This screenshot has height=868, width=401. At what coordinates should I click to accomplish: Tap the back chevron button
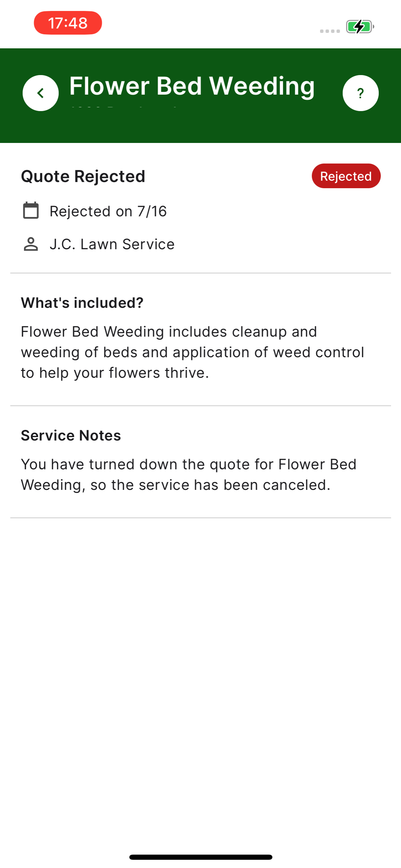tap(40, 93)
